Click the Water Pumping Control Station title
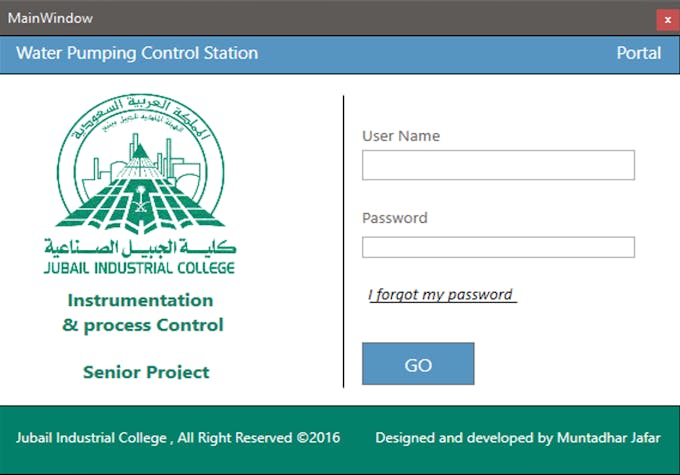This screenshot has width=680, height=475. tap(137, 53)
